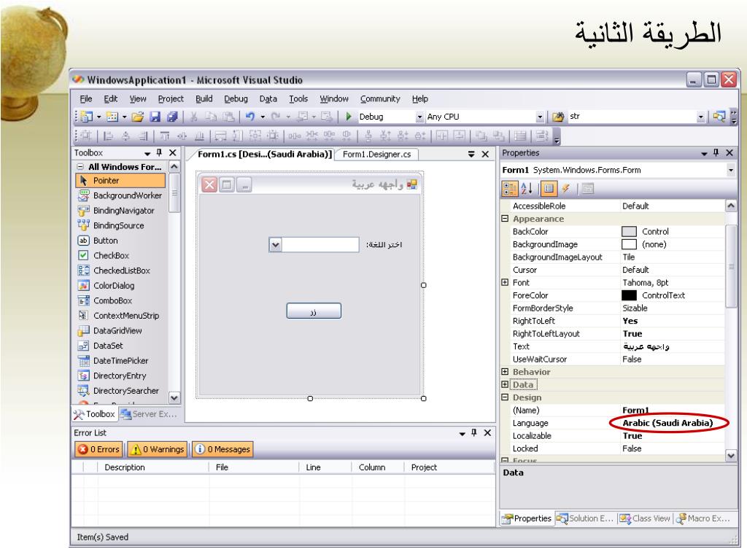
Task: Click the Undo arrow icon
Action: click(x=250, y=117)
